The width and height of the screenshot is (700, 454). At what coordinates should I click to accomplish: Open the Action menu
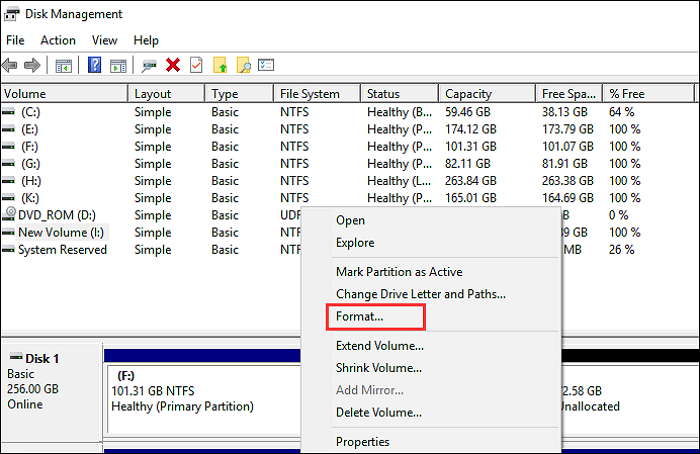tap(57, 40)
